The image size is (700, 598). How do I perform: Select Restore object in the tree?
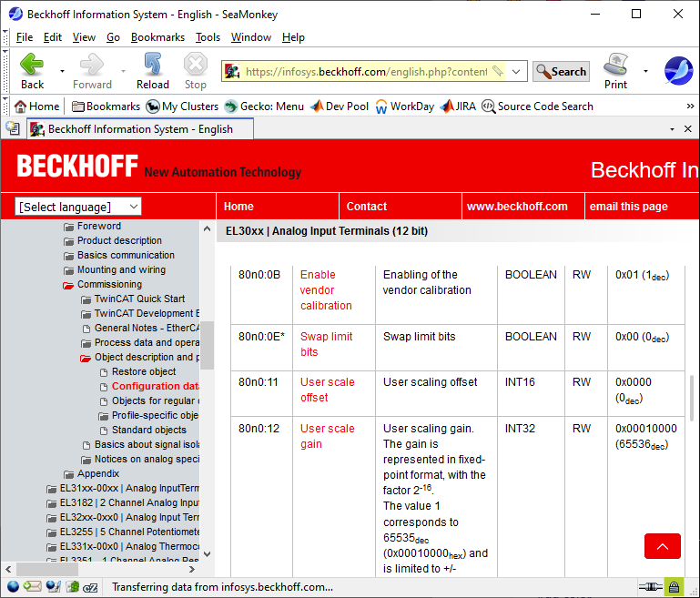(x=143, y=372)
